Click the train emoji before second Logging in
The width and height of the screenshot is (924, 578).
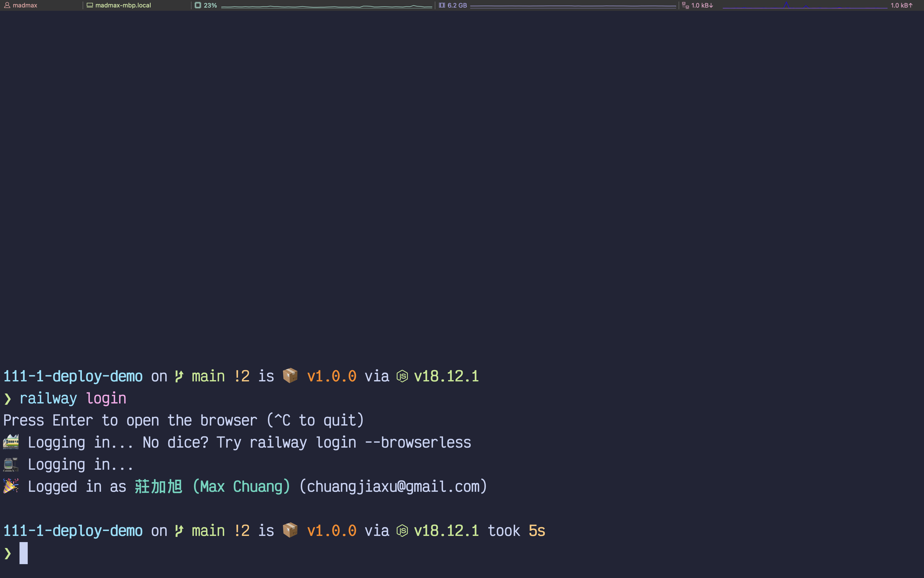pos(11,465)
